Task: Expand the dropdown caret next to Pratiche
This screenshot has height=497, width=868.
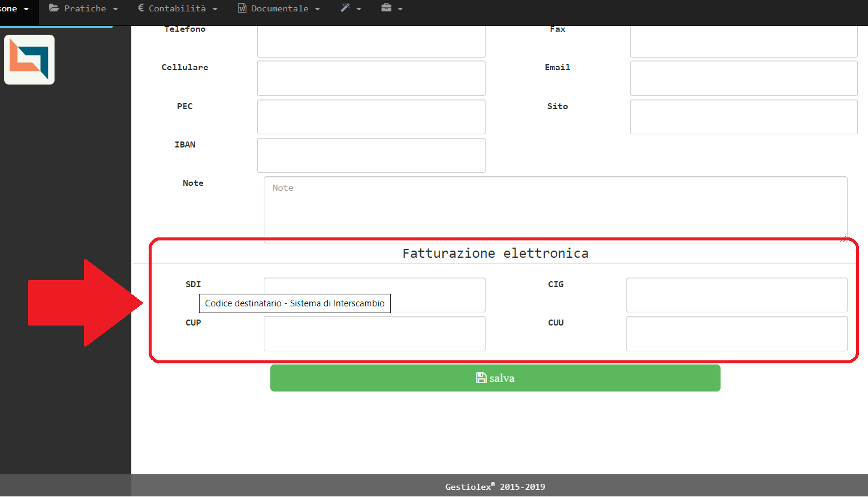Action: 115,9
